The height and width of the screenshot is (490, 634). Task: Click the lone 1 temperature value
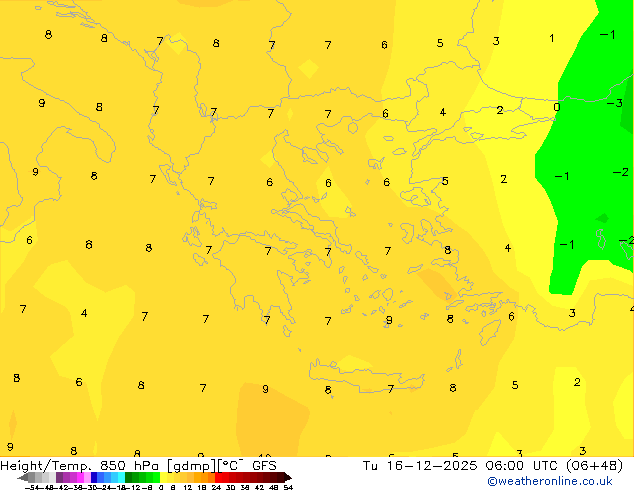point(552,38)
